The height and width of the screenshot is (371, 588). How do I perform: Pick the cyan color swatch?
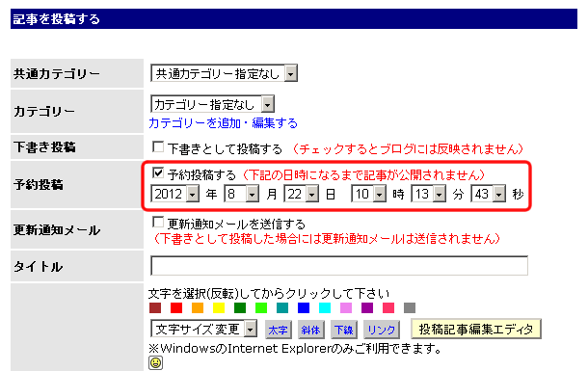[x=325, y=308]
